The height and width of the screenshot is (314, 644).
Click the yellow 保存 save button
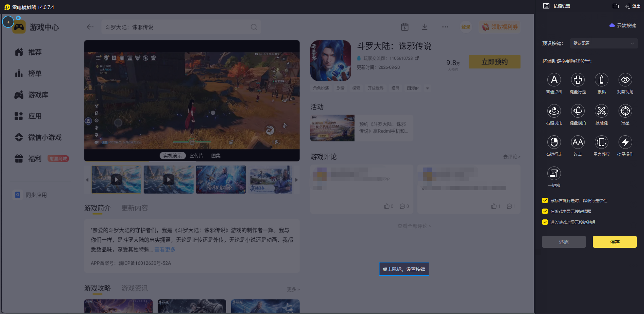tap(615, 242)
